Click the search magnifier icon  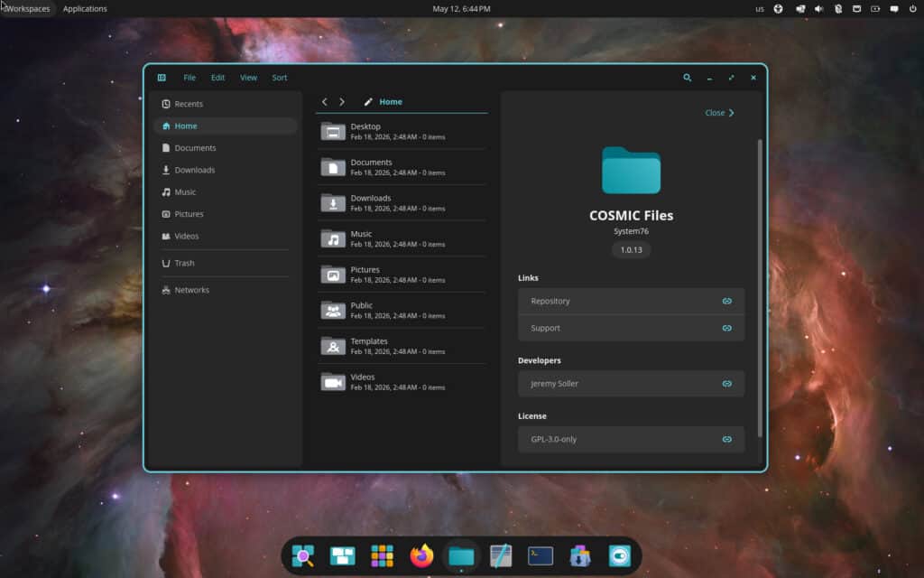687,78
